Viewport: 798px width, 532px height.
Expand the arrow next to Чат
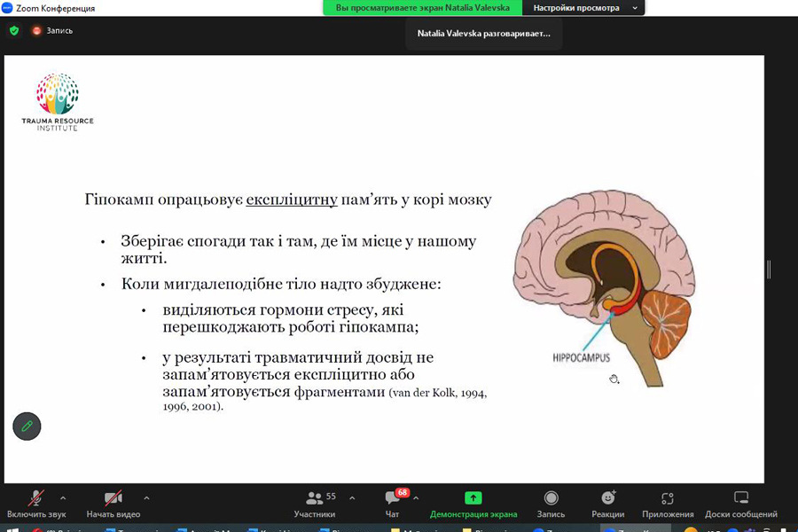(x=417, y=498)
